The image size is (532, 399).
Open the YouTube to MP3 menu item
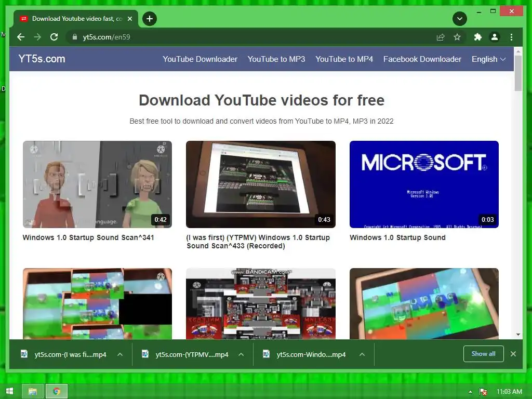click(x=276, y=59)
